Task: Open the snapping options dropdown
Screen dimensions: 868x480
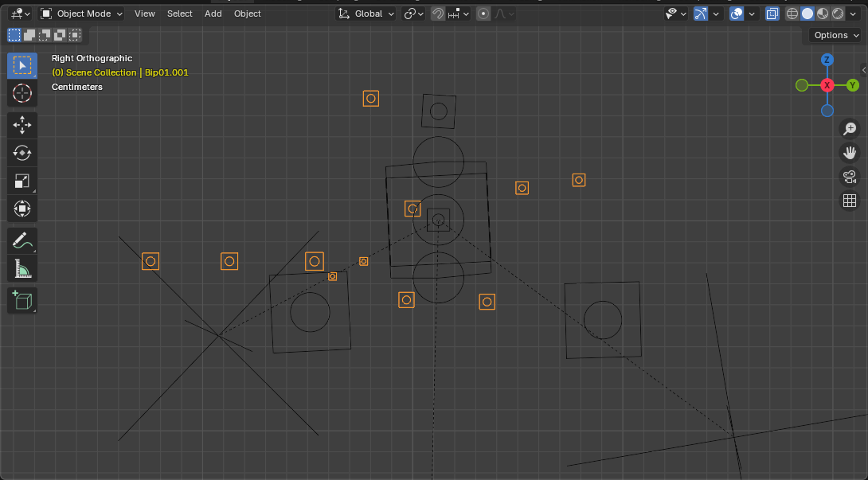Action: click(x=459, y=14)
